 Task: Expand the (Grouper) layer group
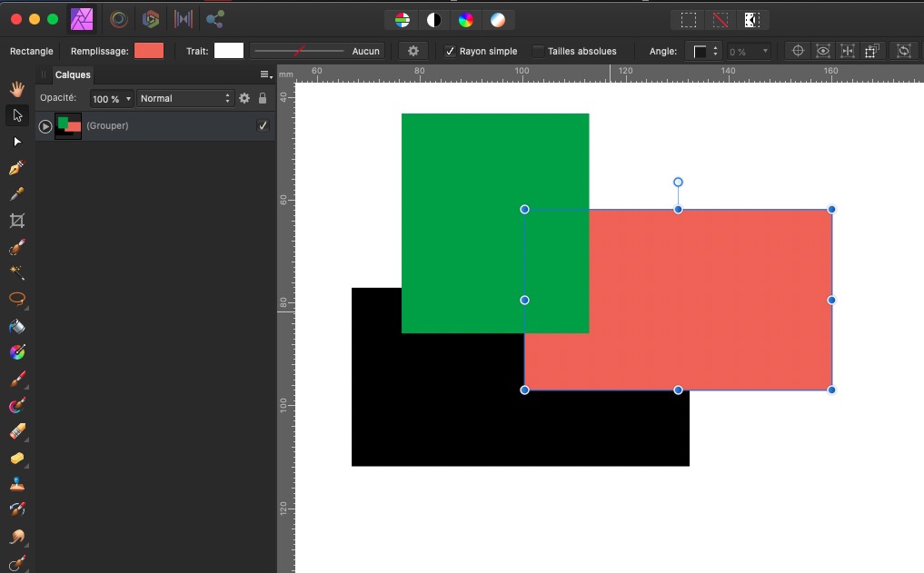(x=45, y=126)
